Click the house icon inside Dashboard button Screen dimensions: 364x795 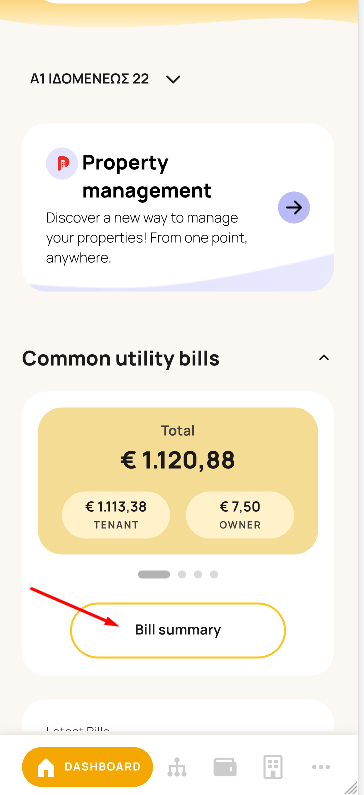point(46,767)
